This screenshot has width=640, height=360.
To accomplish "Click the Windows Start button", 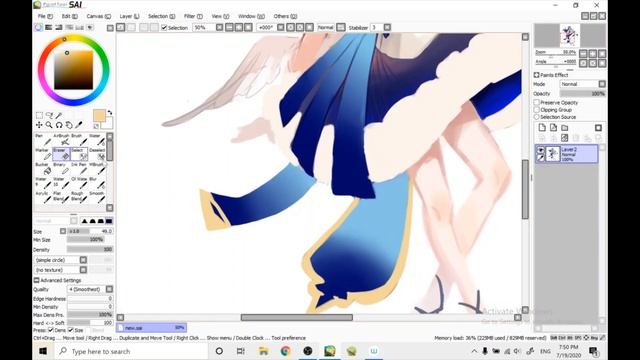I will (43, 351).
